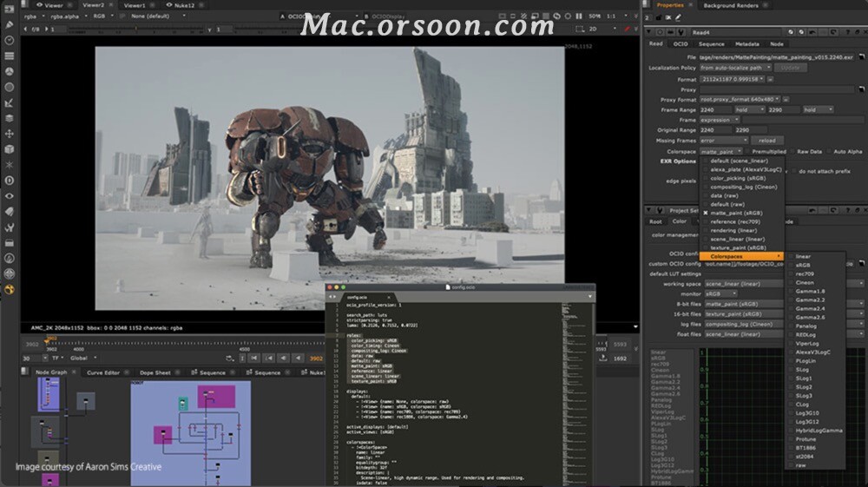The image size is (868, 487).
Task: Go to first frame playback button
Action: [x=254, y=359]
